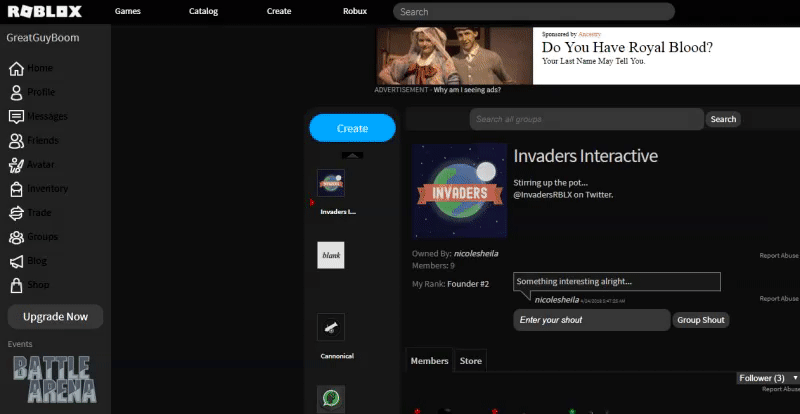Click the large Invaders group emblem
This screenshot has height=414, width=800.
[459, 191]
